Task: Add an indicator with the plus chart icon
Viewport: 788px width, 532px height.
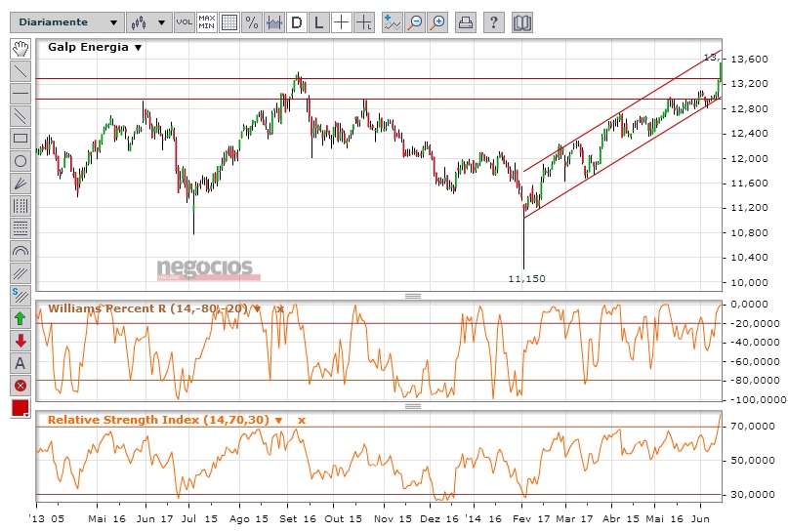Action: coord(392,22)
